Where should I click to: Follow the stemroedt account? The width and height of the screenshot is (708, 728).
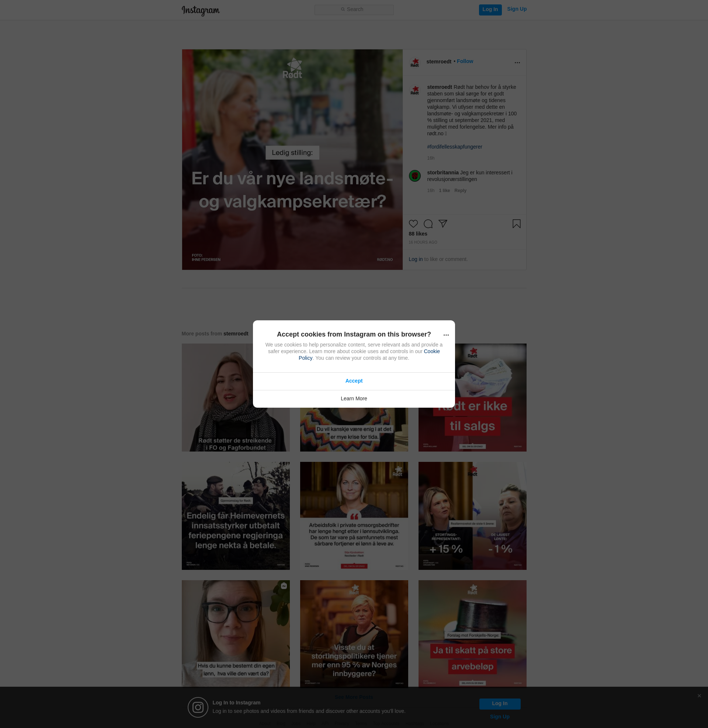pyautogui.click(x=465, y=61)
